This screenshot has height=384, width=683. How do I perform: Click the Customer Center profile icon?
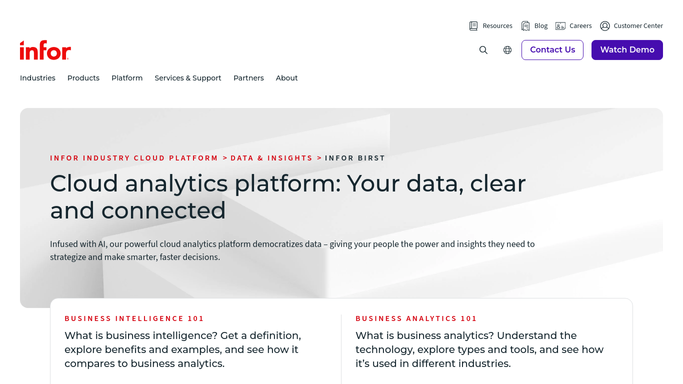[x=605, y=26]
